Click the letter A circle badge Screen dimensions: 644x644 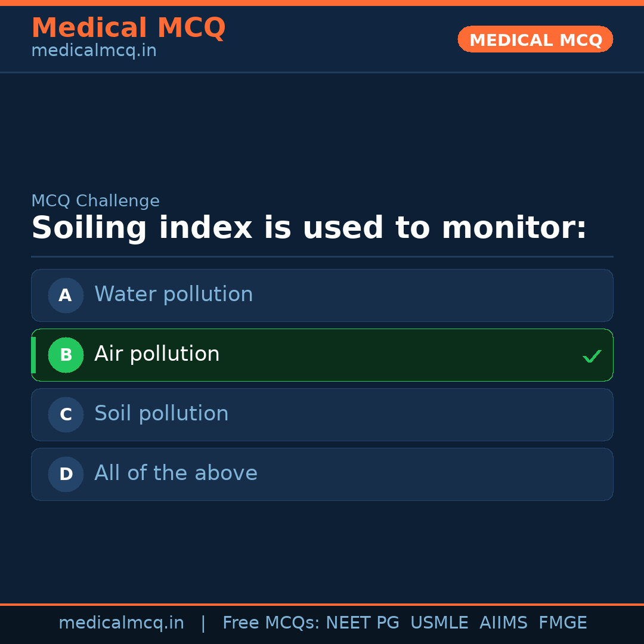coord(66,295)
